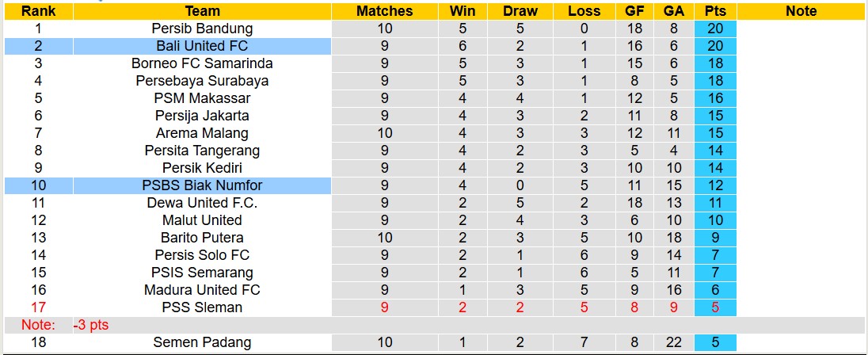The image size is (868, 355).
Task: Click the Note column header
Action: tap(801, 11)
